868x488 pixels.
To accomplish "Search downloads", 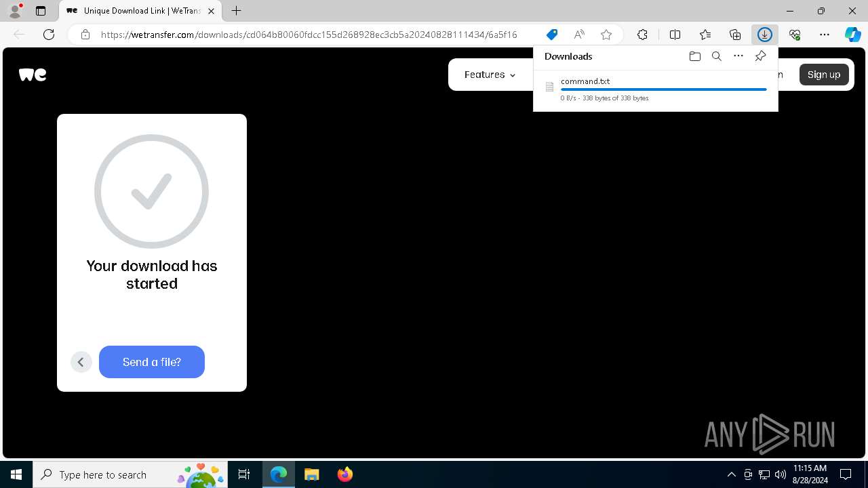I will click(x=716, y=56).
